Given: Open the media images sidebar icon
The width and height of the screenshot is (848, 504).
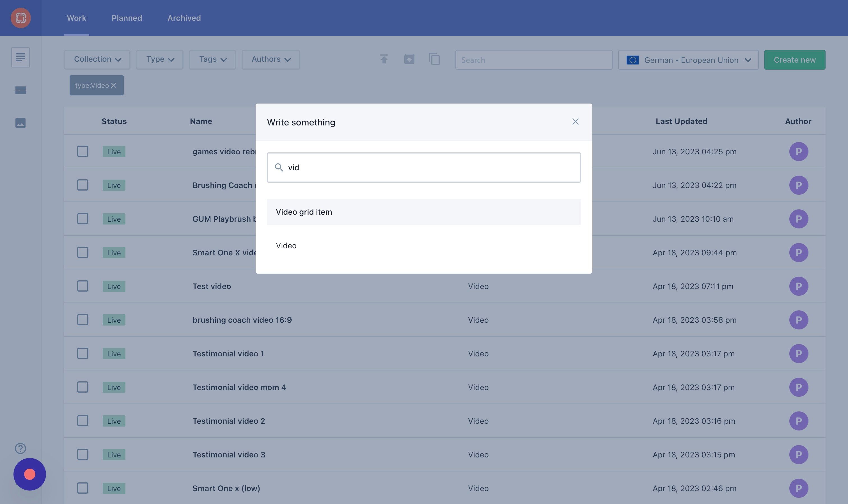Looking at the screenshot, I should [x=20, y=123].
